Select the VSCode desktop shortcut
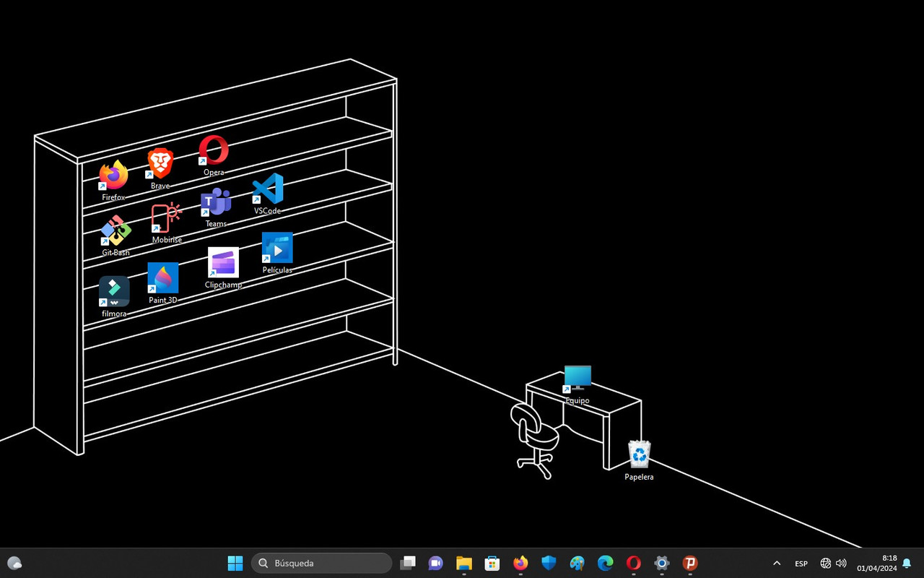This screenshot has width=924, height=578. click(267, 194)
